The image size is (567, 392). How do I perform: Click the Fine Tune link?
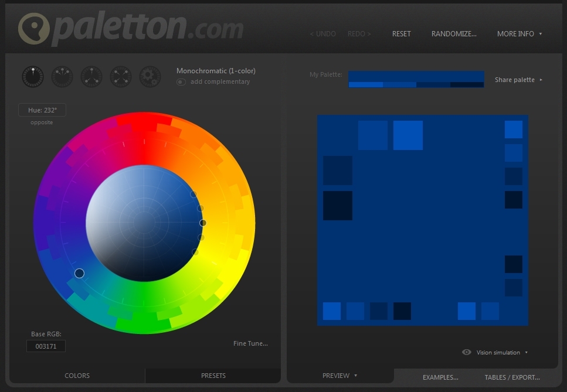click(250, 343)
